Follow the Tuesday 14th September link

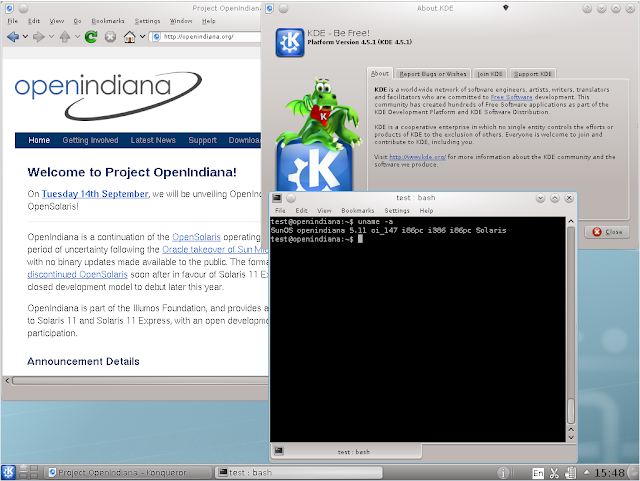pyautogui.click(x=95, y=194)
